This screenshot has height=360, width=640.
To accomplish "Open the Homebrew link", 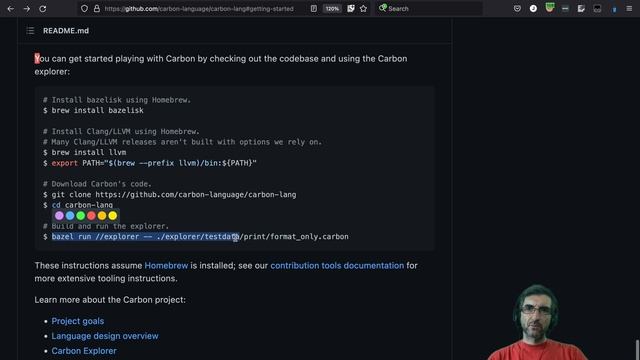I will pos(166,265).
